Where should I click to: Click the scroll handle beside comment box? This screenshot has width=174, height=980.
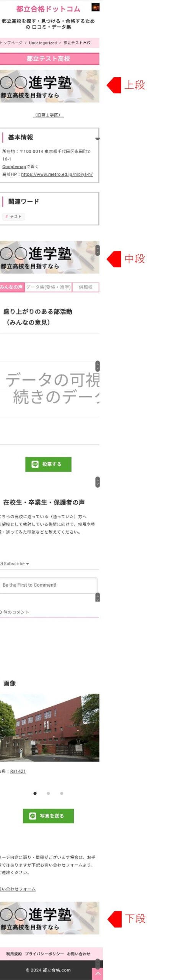point(98,597)
